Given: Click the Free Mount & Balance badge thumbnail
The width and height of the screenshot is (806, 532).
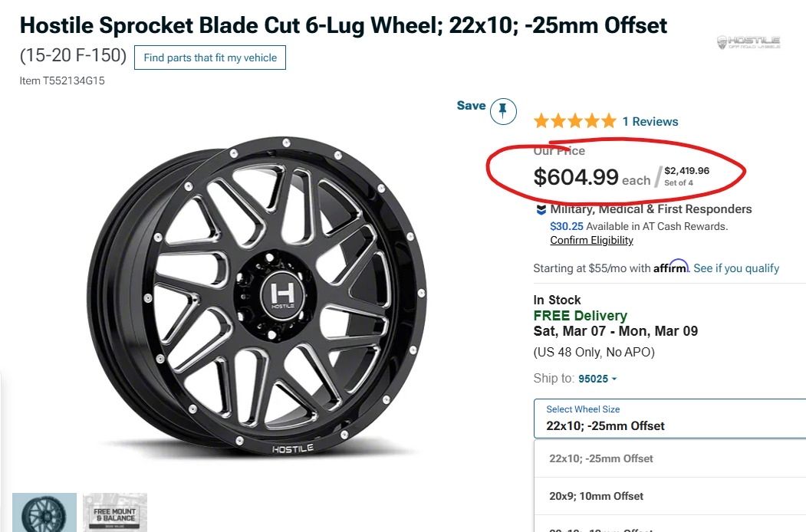Looking at the screenshot, I should (114, 512).
